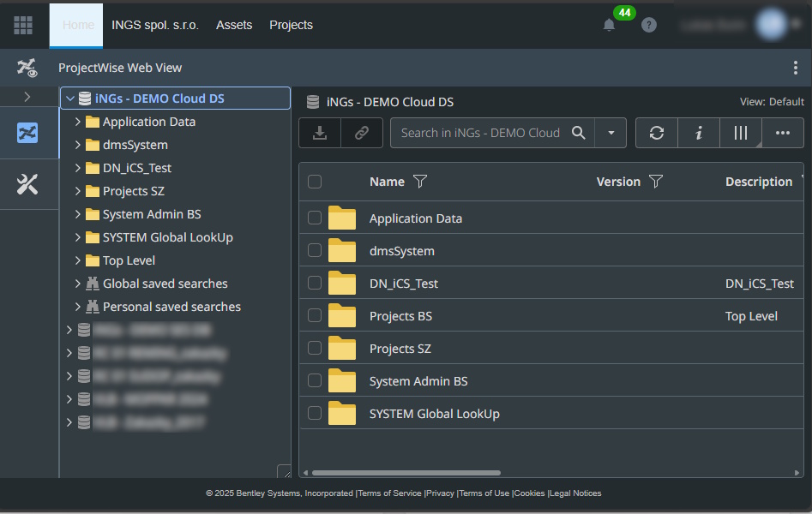The height and width of the screenshot is (514, 812).
Task: Check the select-all checkbox in the table header
Action: click(x=315, y=182)
